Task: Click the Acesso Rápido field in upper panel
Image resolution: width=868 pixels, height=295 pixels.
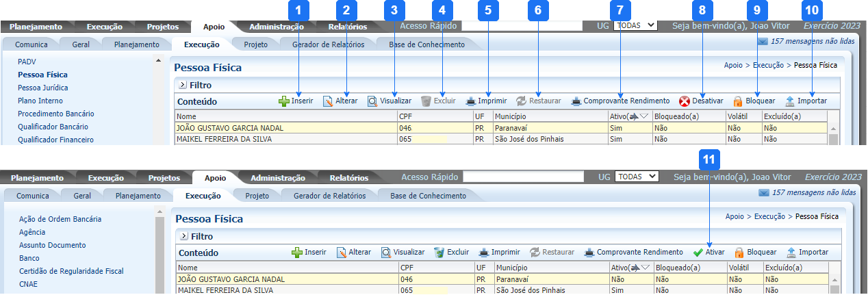Action: click(522, 26)
